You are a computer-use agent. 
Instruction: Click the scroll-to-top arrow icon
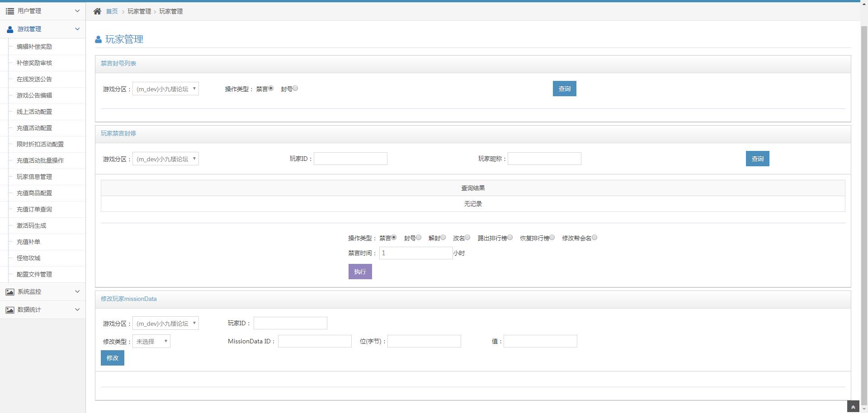853,407
